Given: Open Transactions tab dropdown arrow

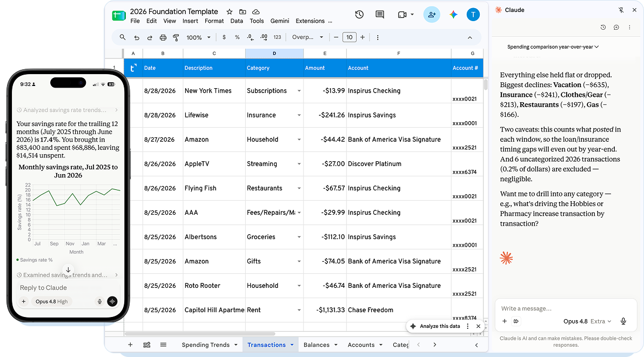Looking at the screenshot, I should pyautogui.click(x=292, y=345).
